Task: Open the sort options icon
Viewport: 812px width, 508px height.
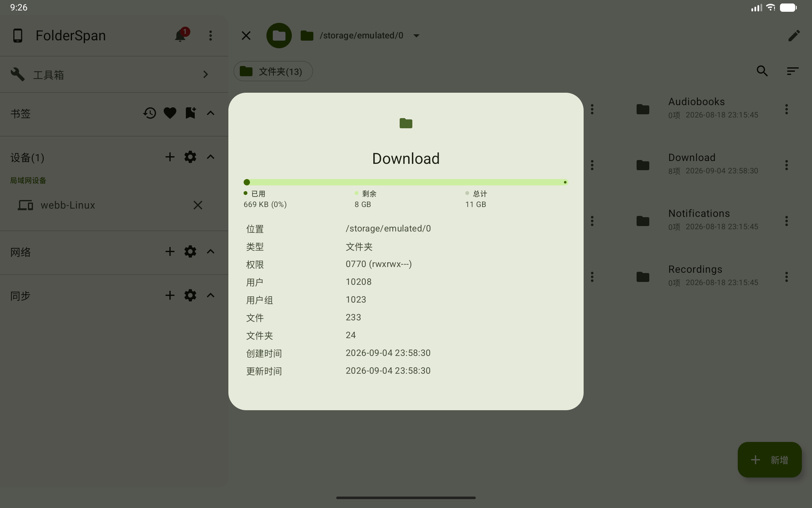Action: tap(793, 71)
